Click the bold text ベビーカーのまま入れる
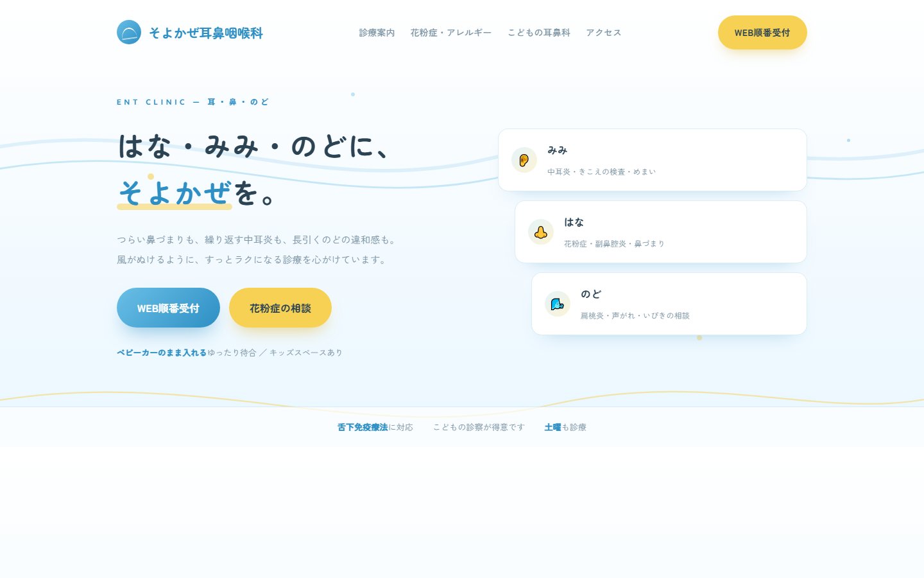The height and width of the screenshot is (578, 924). tap(162, 353)
